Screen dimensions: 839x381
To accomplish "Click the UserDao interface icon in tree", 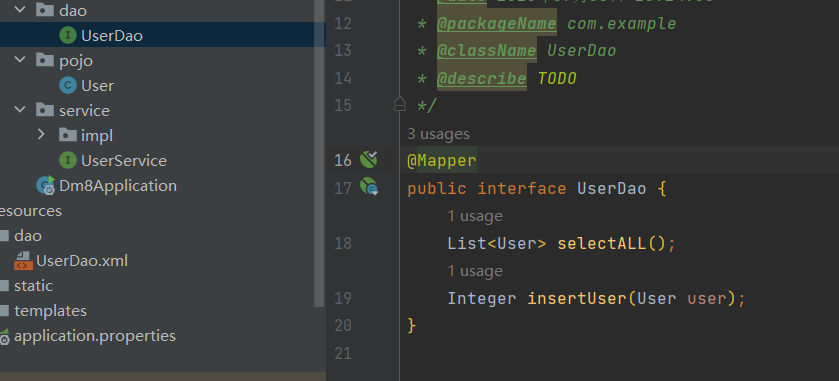I will (x=67, y=35).
